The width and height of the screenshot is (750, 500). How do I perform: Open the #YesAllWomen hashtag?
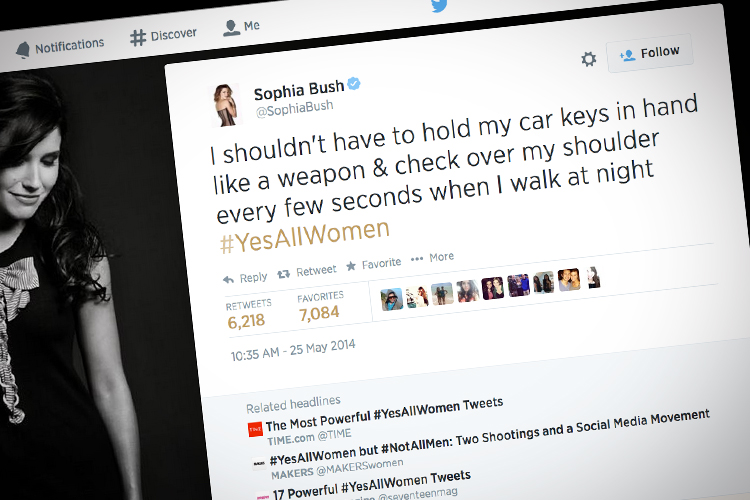tap(304, 237)
